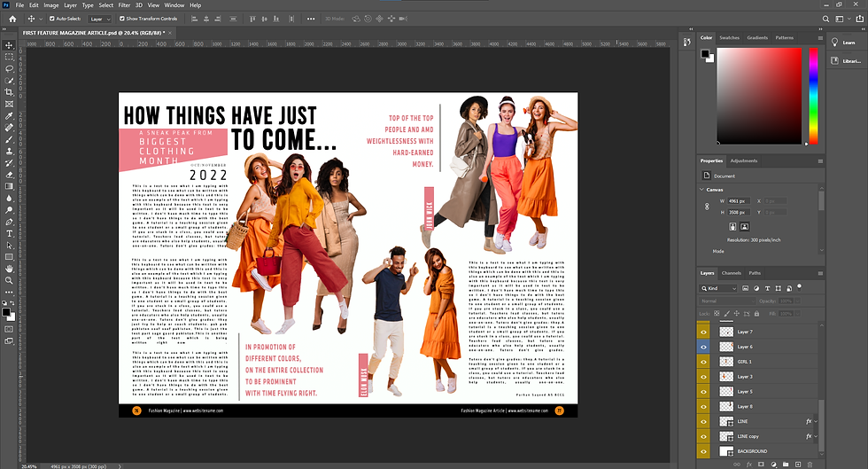Open the Opacity value dropdown arrow
868x469 pixels.
point(796,301)
